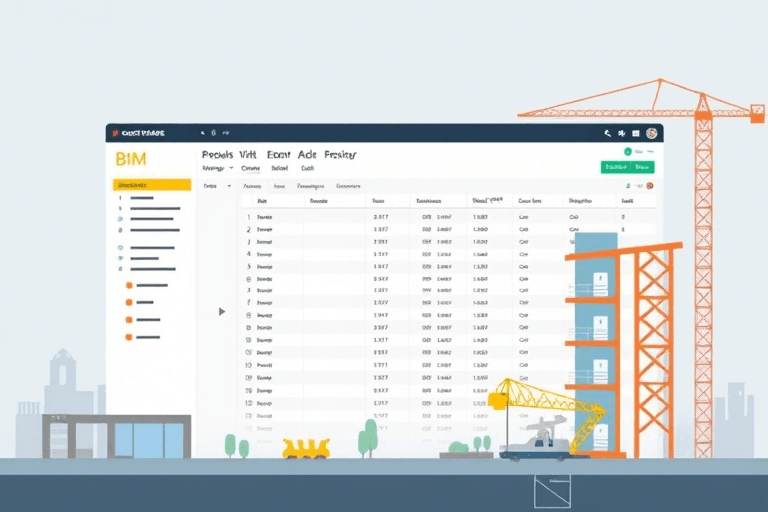Click the orange app logo in the dark top bar
Image resolution: width=768 pixels, height=512 pixels.
tap(116, 133)
